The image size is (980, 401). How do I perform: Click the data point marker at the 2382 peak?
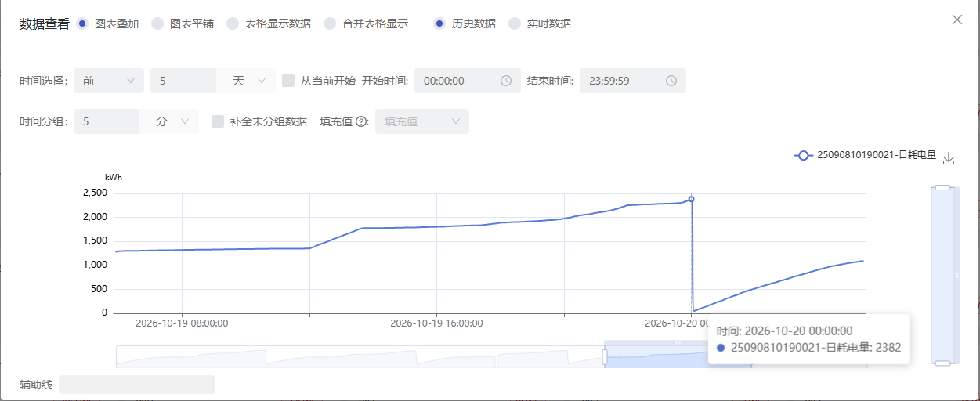coord(691,199)
